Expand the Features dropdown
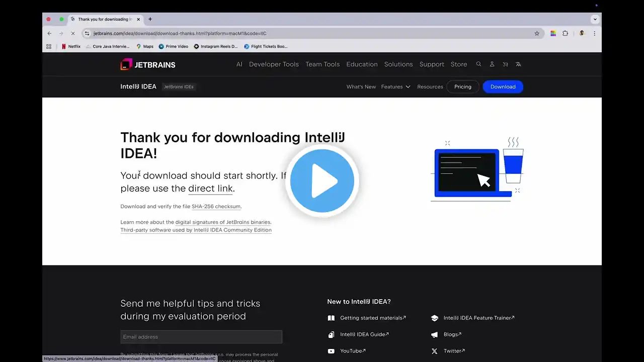The width and height of the screenshot is (644, 362). click(x=395, y=86)
